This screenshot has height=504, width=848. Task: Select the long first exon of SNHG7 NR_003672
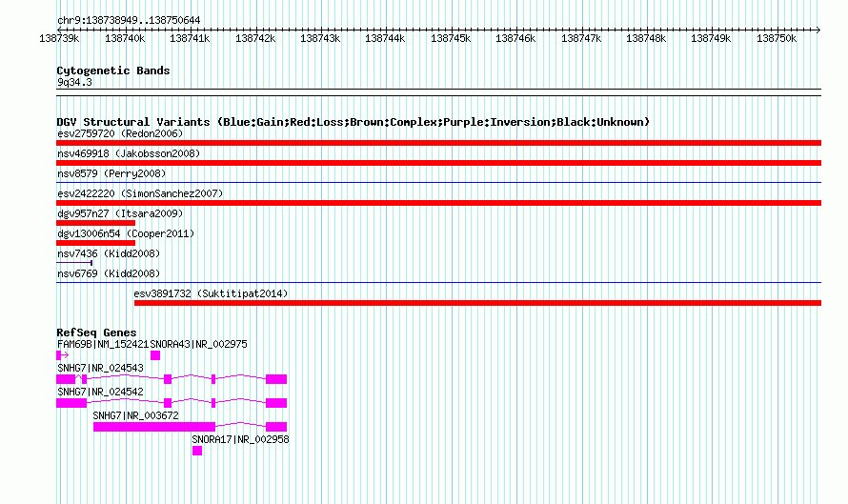[154, 427]
